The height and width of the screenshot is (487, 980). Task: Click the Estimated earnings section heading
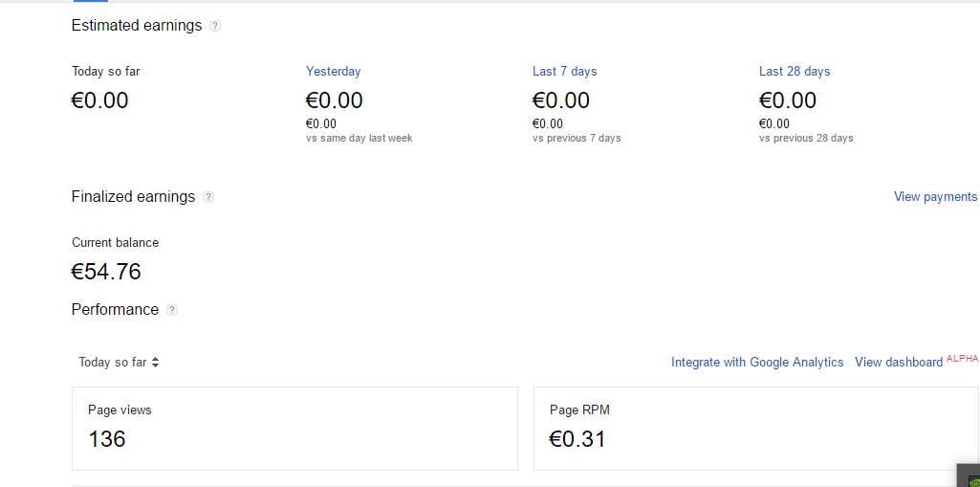tap(137, 26)
